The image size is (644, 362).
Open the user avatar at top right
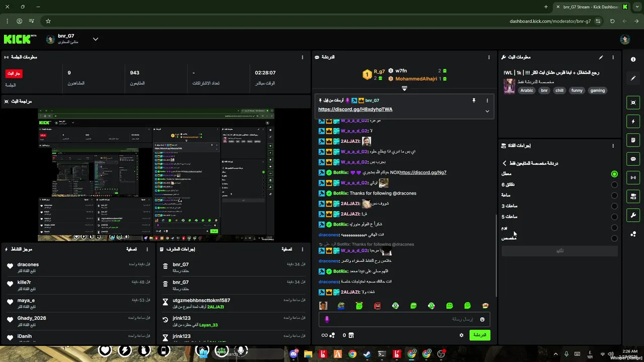pyautogui.click(x=625, y=40)
